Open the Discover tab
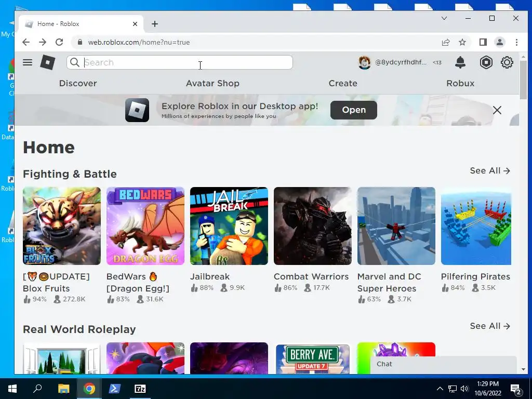The width and height of the screenshot is (532, 399). pos(78,83)
